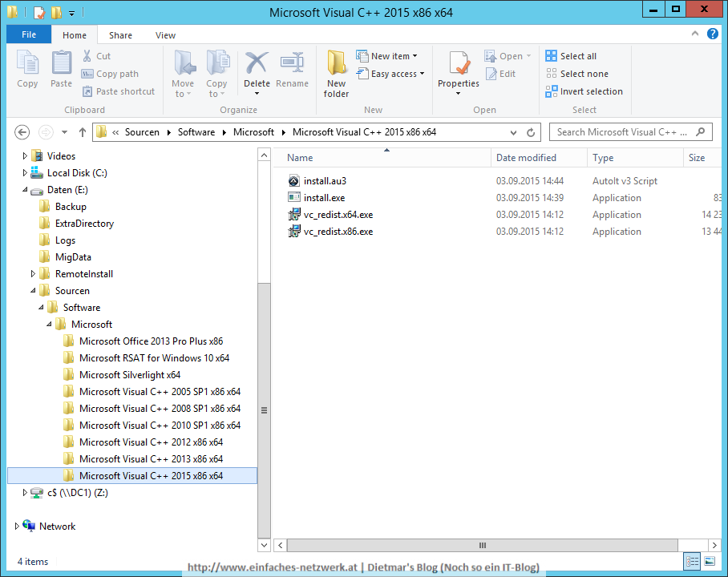Viewport: 728px width, 577px height.
Task: Go up one folder level
Action: pyautogui.click(x=82, y=132)
